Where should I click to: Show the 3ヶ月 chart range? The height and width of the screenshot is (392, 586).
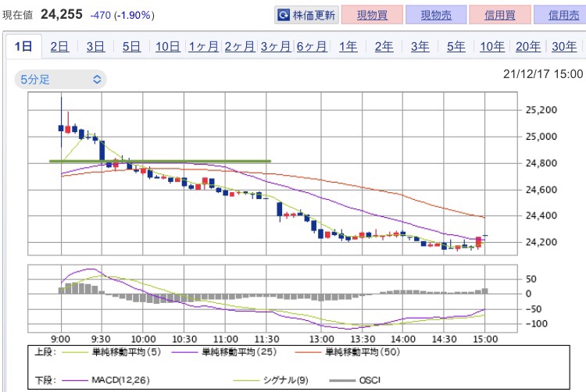pyautogui.click(x=276, y=47)
